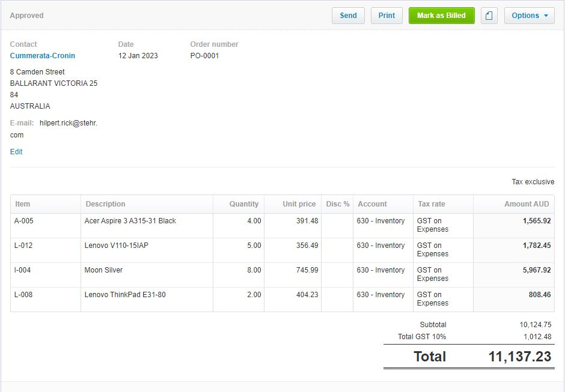Select the item code A-005
Viewport: 565px width, 392px height.
[x=24, y=221]
